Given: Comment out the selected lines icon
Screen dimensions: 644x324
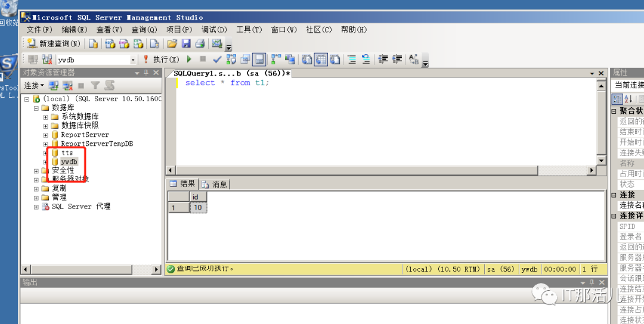Looking at the screenshot, I should click(352, 60).
